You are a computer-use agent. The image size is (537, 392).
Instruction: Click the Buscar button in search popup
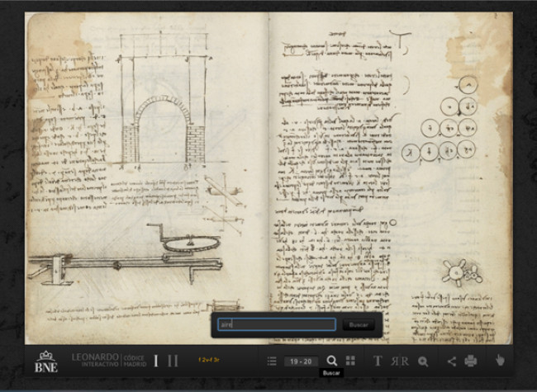[359, 324]
